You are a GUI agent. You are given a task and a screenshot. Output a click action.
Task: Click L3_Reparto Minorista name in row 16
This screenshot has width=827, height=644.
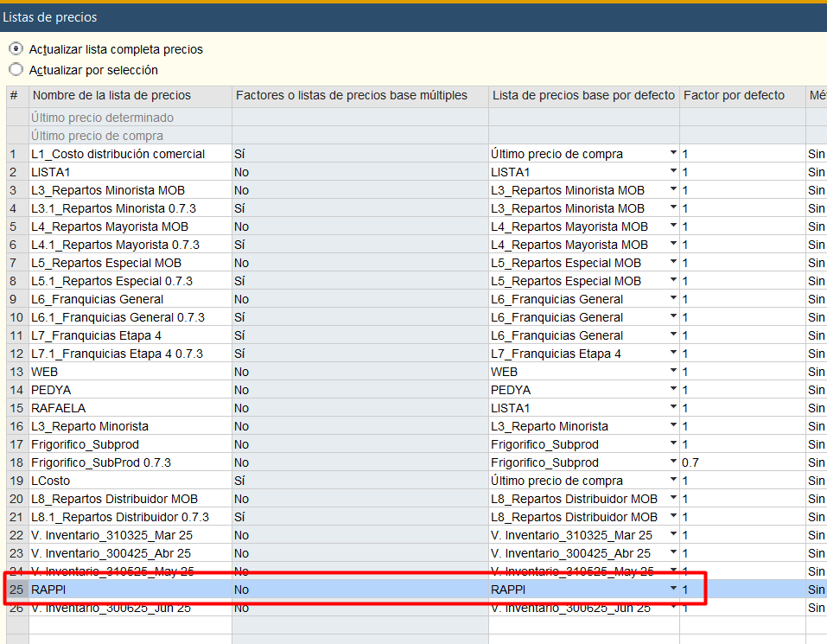(x=90, y=426)
